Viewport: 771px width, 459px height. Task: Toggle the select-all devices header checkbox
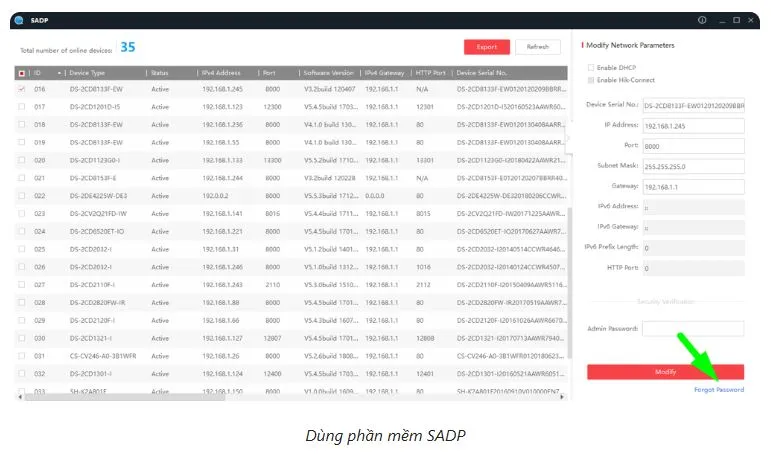(x=22, y=73)
